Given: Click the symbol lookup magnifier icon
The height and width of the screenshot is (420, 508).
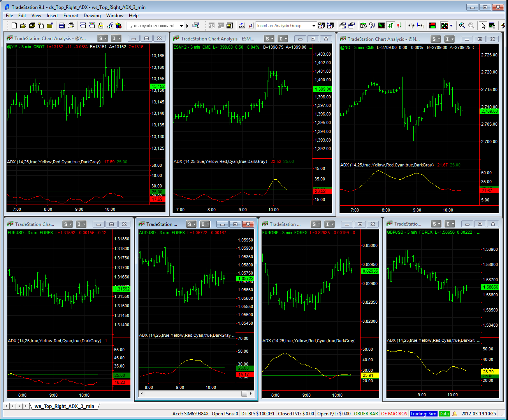Looking at the screenshot, I should 196,26.
